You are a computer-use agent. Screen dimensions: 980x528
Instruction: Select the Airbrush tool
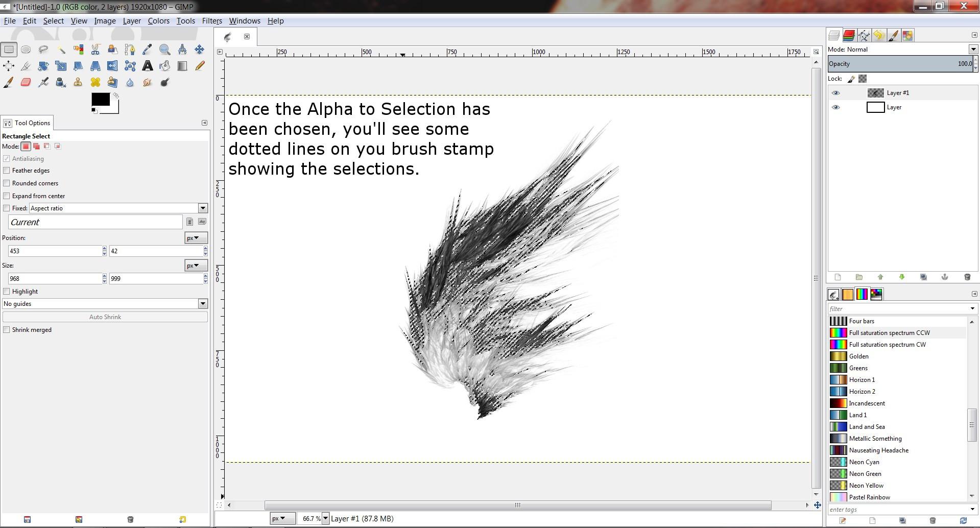43,82
